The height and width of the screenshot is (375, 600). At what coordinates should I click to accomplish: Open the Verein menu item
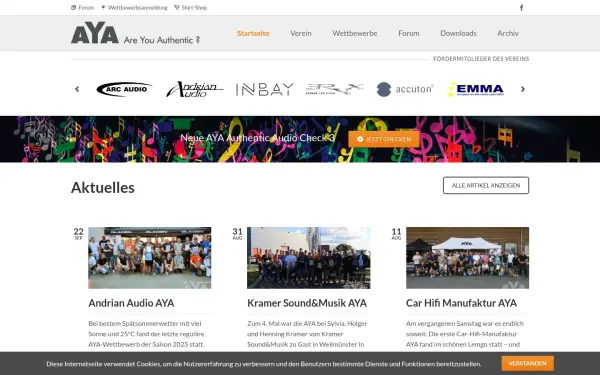tap(301, 33)
